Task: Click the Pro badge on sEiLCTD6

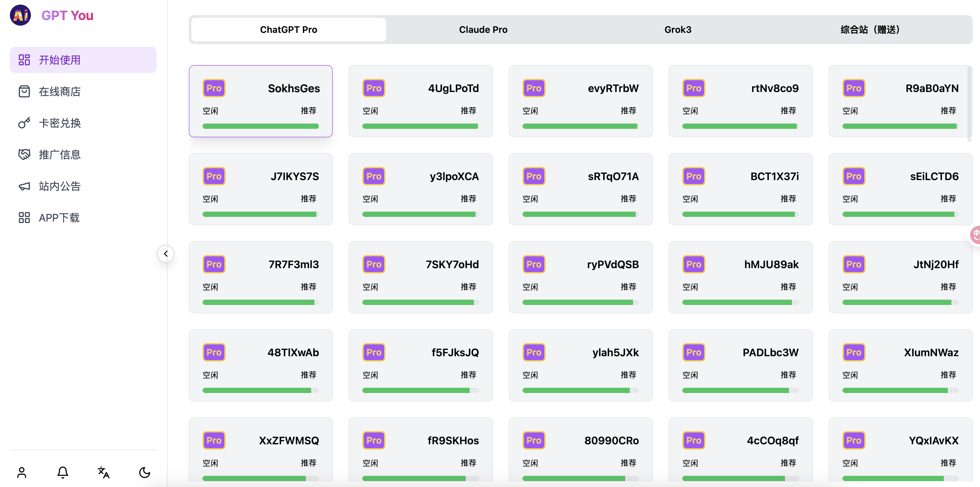Action: point(854,176)
